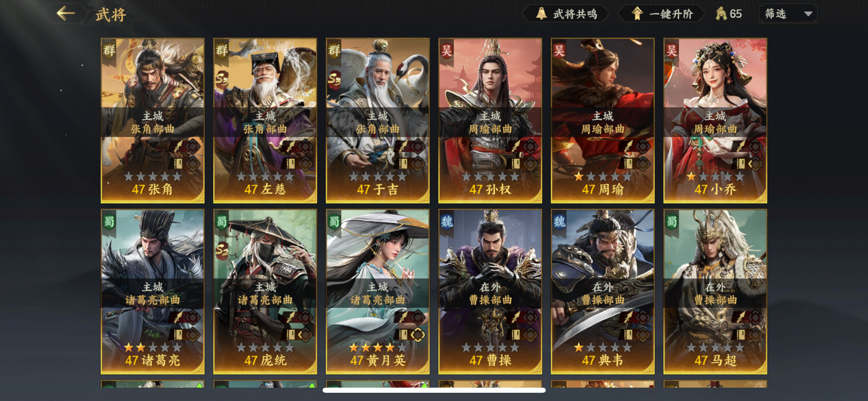Tap the 一键升阶 upgrade button
Screen dimensions: 868x401
662,14
